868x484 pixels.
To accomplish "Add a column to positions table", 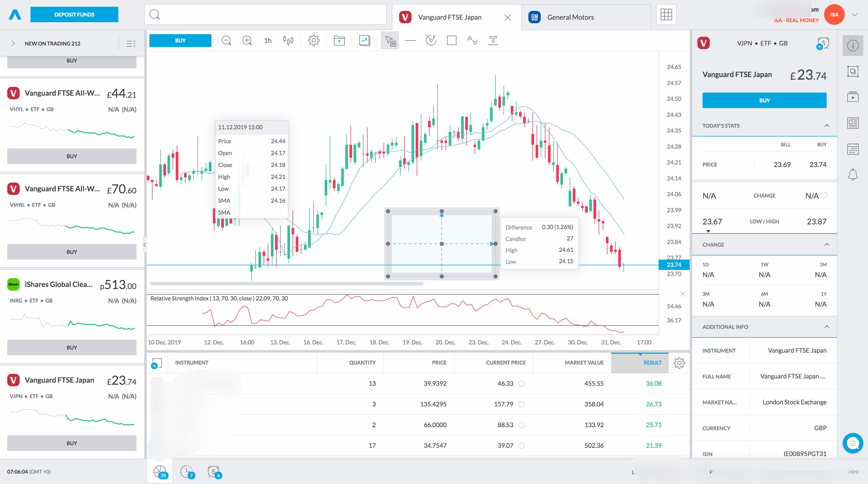I will (x=157, y=363).
